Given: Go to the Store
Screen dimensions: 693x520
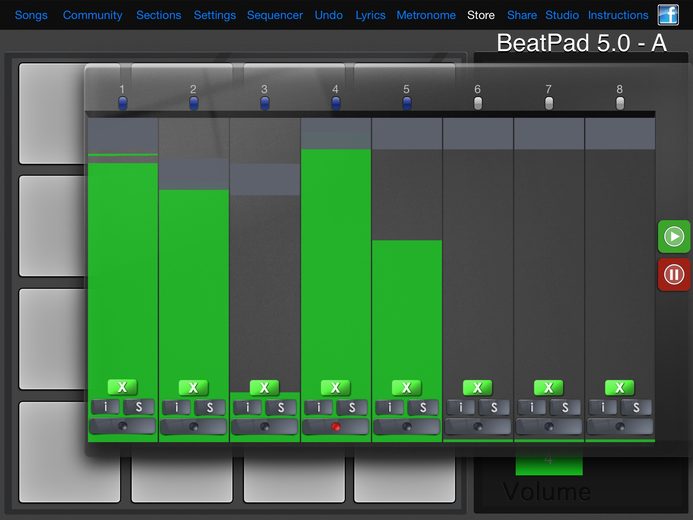Looking at the screenshot, I should tap(481, 15).
